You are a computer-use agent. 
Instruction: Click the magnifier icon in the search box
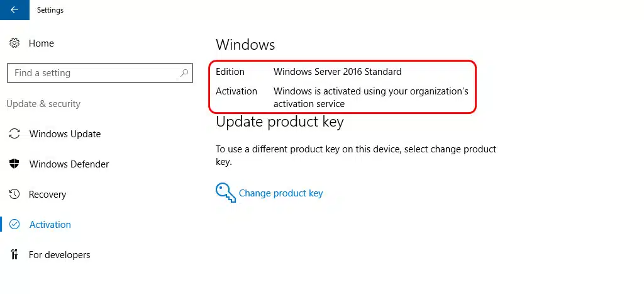pos(184,73)
